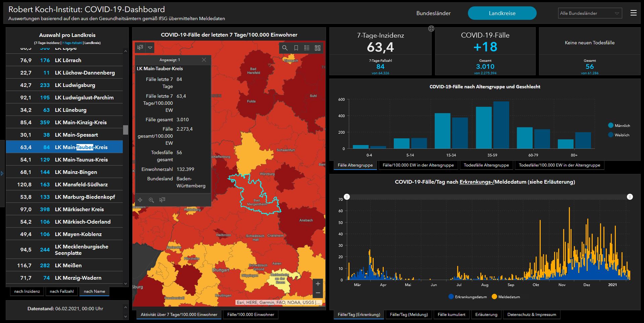Expand the collapsed left side panel arrow
Screen dimensions: 644x323
point(2,174)
